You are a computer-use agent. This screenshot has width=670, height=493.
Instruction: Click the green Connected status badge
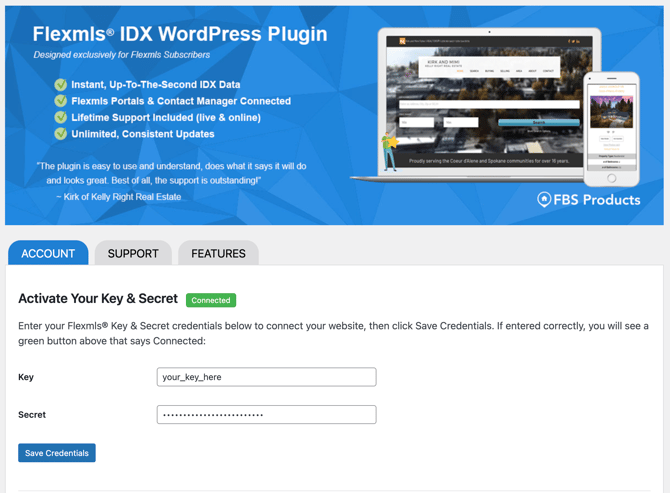[x=211, y=300]
